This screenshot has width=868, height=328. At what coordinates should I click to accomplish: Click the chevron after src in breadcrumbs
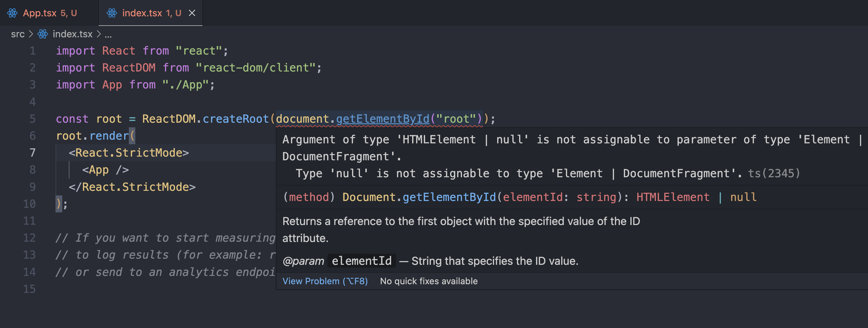(x=31, y=34)
